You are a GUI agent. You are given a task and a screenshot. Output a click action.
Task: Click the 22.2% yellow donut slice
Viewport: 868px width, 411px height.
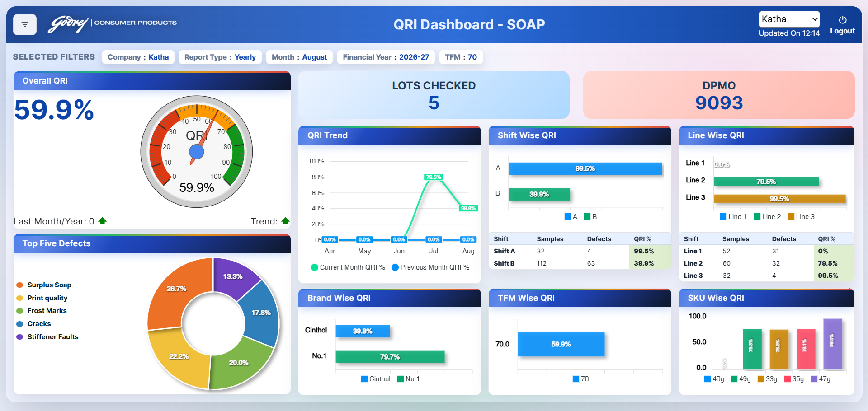[179, 357]
